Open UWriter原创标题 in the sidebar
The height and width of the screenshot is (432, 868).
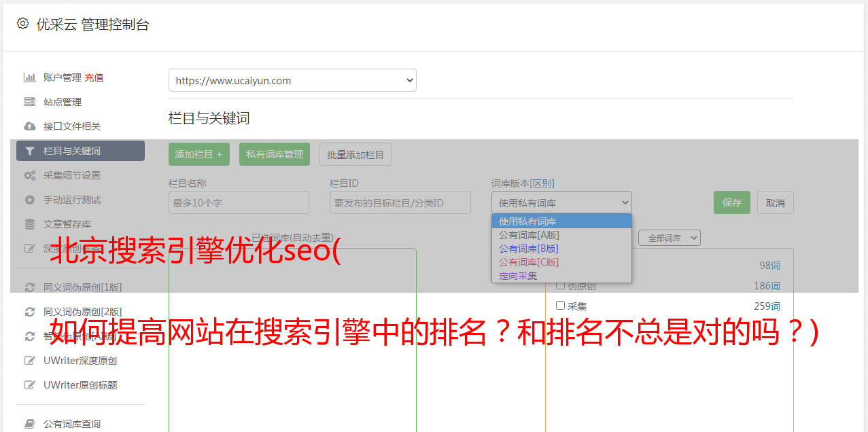pos(80,385)
